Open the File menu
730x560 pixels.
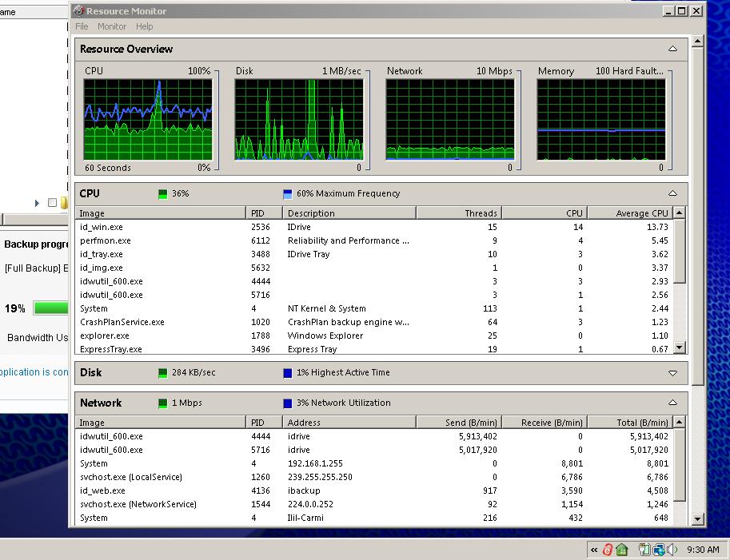point(82,26)
